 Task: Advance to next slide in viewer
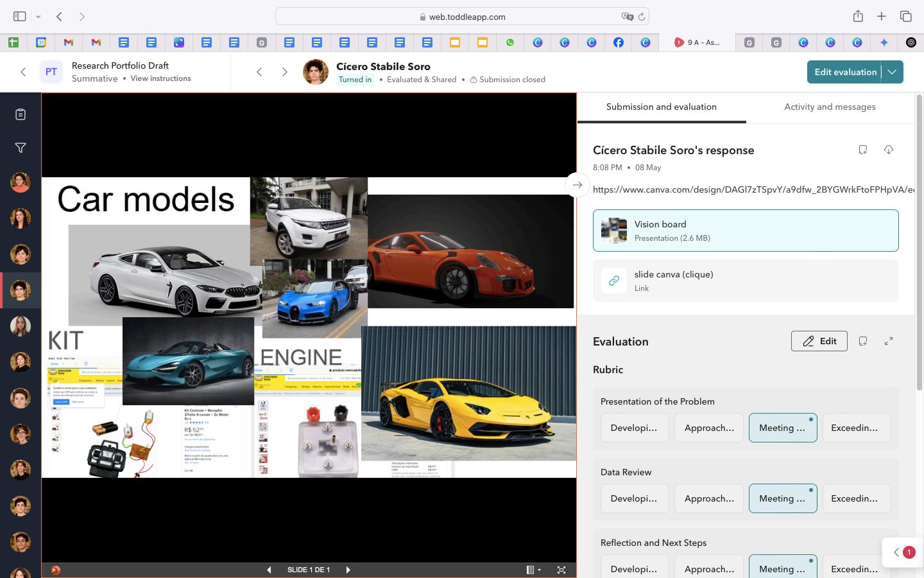pos(348,570)
